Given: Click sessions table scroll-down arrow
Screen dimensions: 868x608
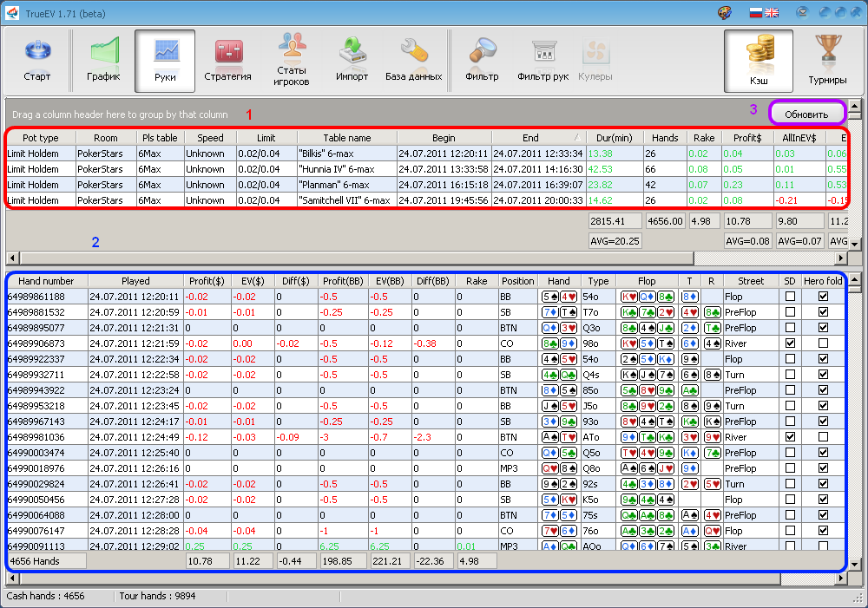Looking at the screenshot, I should pos(855,244).
